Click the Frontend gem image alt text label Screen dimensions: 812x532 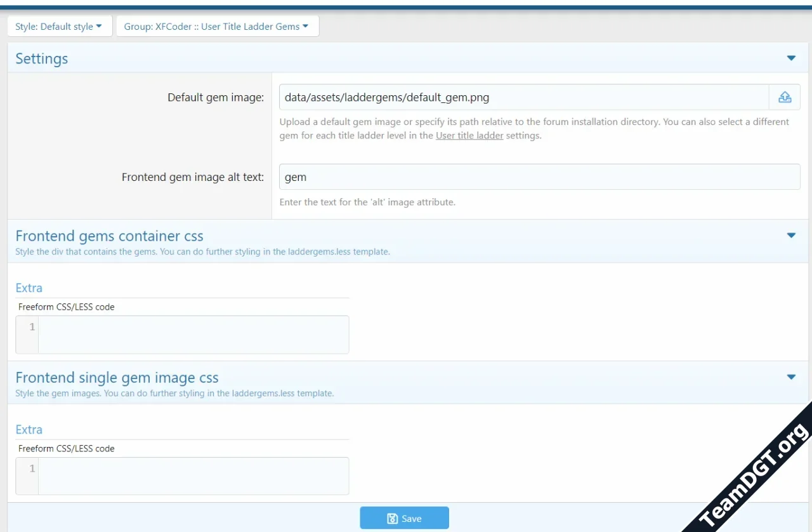point(193,177)
